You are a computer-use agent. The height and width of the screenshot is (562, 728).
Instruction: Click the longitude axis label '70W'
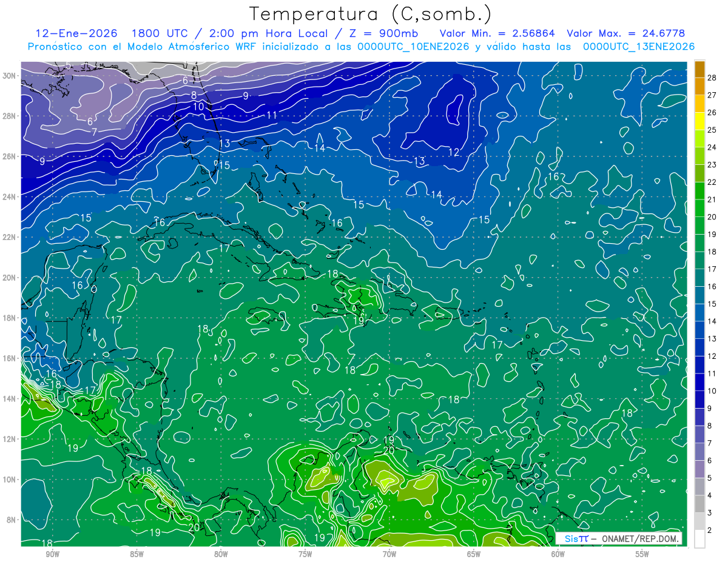coord(389,554)
